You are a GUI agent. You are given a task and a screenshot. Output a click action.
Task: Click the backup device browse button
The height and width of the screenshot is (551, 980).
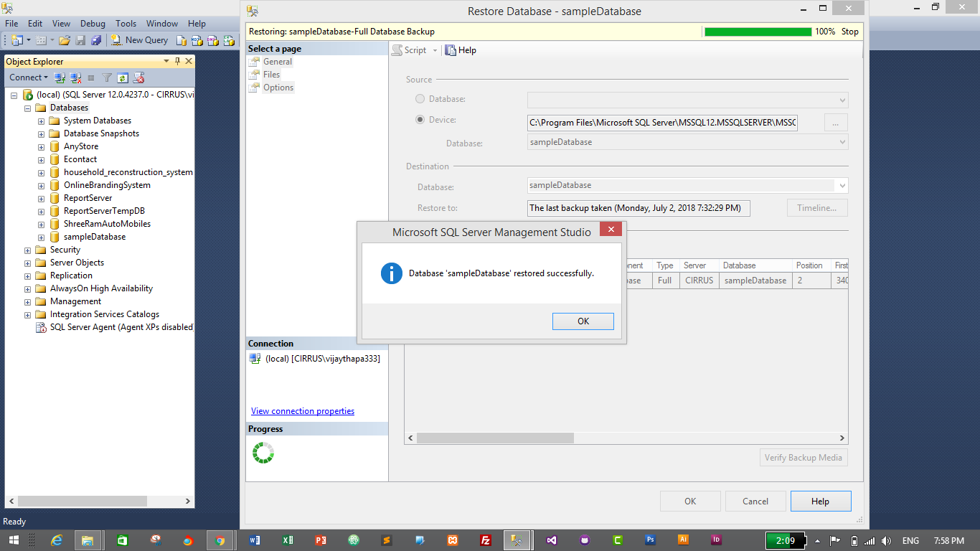pos(834,122)
